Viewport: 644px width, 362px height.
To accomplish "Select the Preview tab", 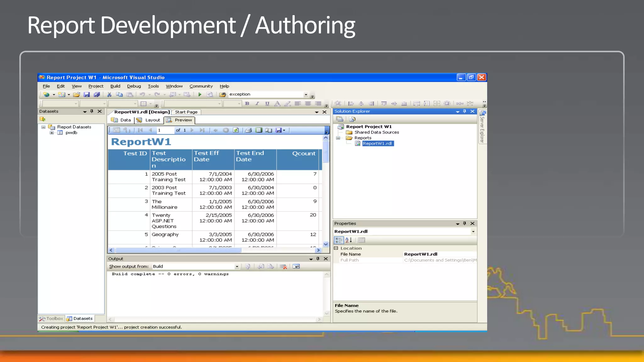I will click(179, 120).
